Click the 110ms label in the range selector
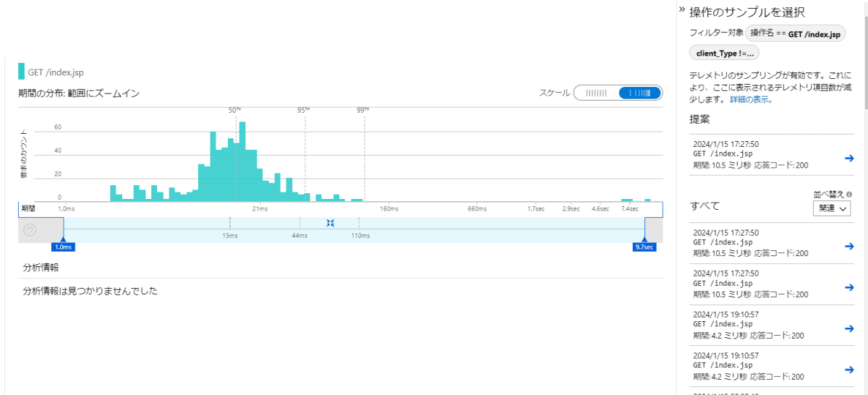 point(360,235)
